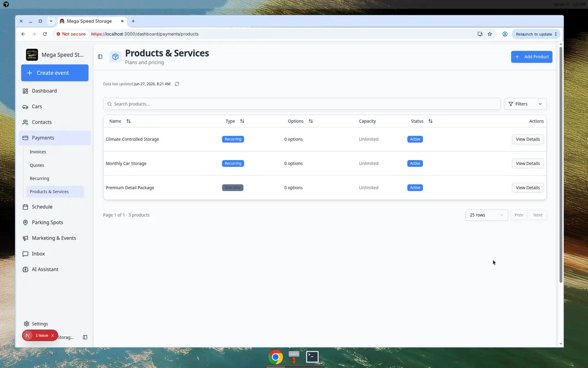The image size is (588, 368).
Task: Sort table by Type column
Action: 235,121
